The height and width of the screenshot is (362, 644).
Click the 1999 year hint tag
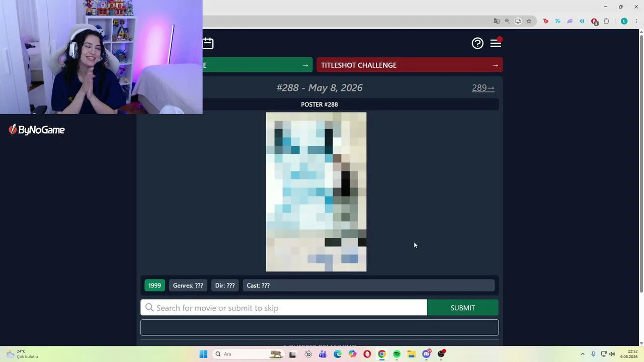(x=154, y=286)
